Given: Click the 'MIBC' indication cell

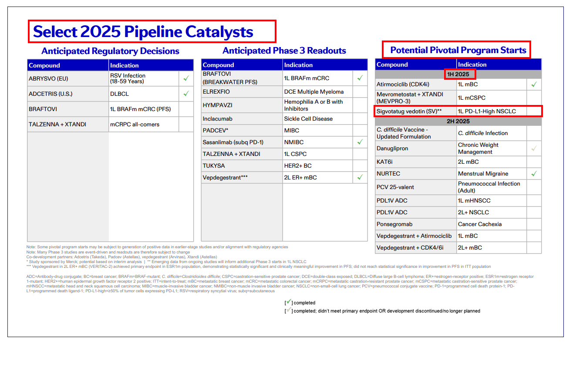Looking at the screenshot, I should click(318, 130).
